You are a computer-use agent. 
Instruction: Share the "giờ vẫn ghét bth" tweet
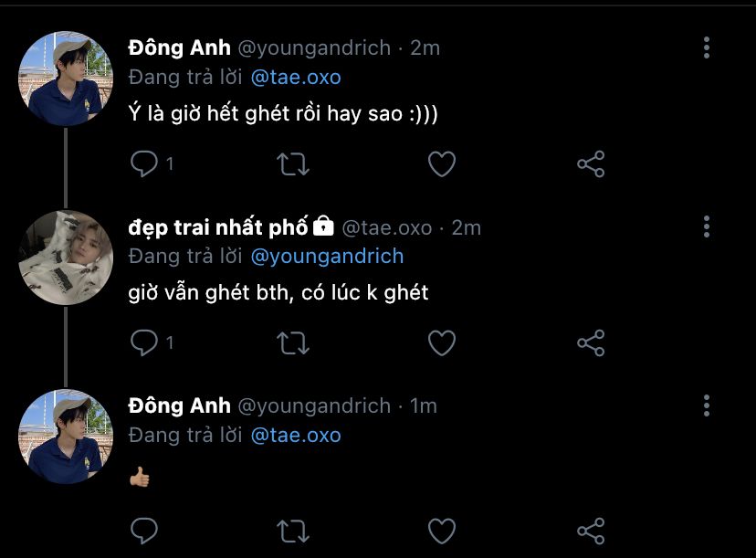click(x=591, y=343)
